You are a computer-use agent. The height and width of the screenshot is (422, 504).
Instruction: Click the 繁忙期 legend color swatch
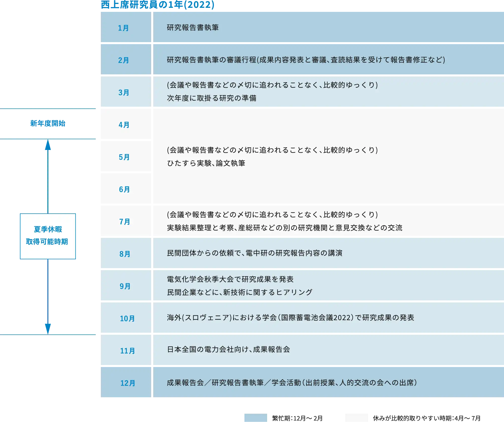256,417
